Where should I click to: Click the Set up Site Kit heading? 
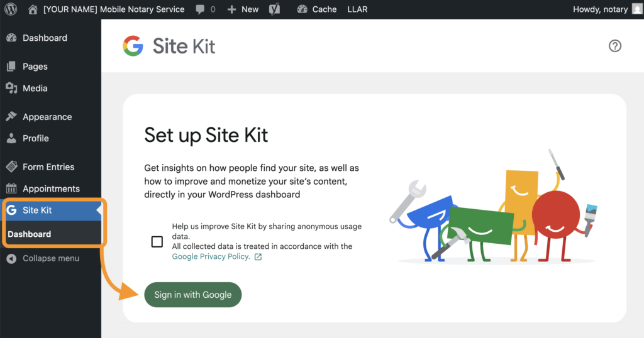(206, 135)
